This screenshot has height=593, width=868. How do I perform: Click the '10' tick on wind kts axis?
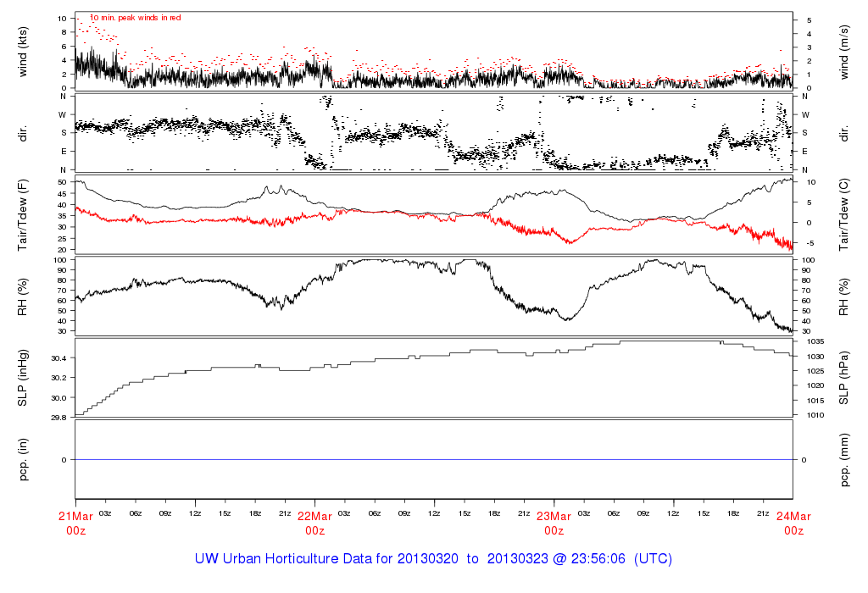(62, 19)
